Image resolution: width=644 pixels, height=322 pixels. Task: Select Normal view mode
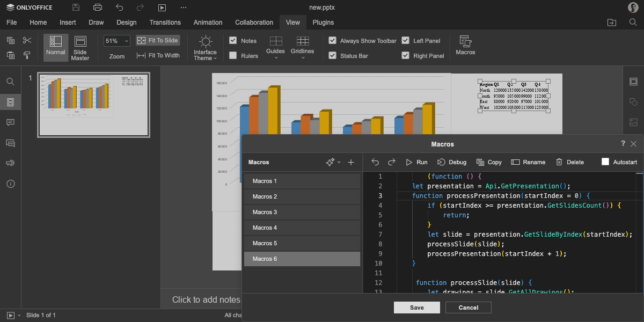click(x=56, y=47)
